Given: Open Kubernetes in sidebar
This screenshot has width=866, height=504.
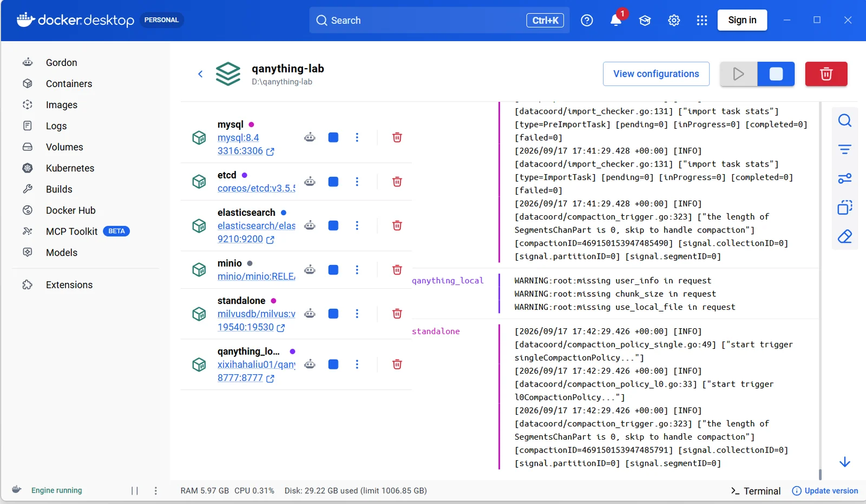Looking at the screenshot, I should [70, 168].
